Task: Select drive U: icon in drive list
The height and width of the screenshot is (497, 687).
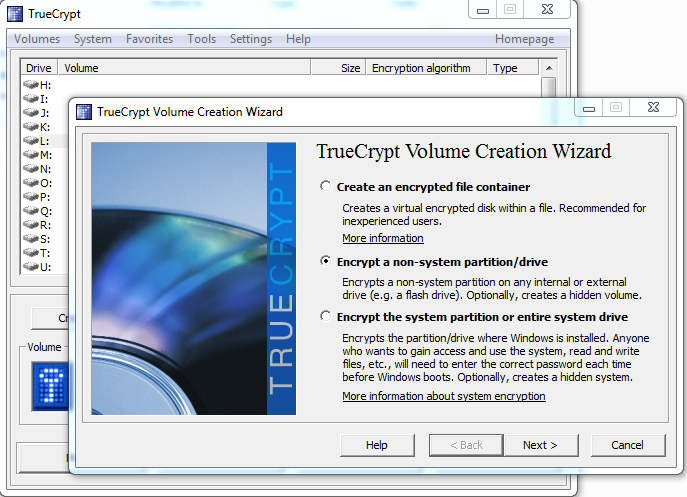Action: [x=31, y=266]
